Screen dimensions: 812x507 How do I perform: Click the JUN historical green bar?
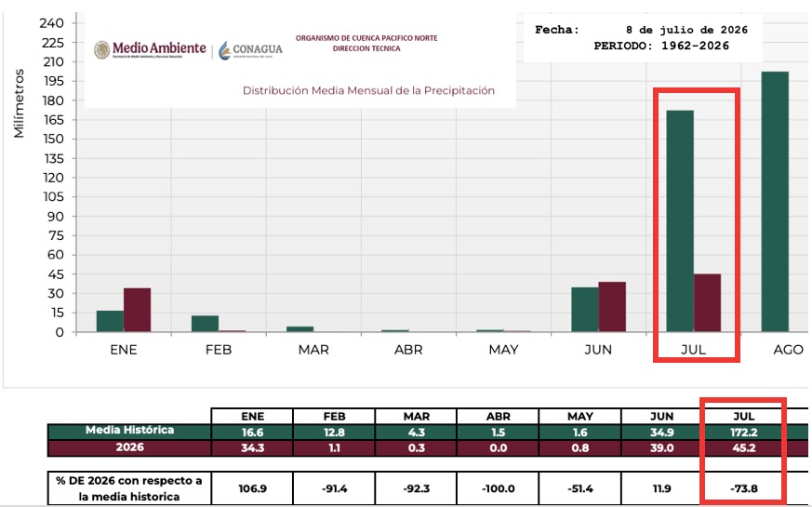[585, 310]
